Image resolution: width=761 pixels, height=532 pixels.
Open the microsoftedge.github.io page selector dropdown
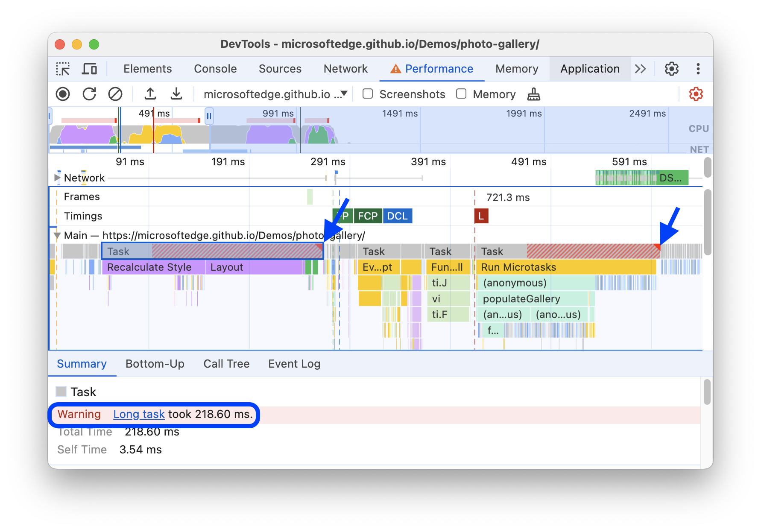coord(275,94)
